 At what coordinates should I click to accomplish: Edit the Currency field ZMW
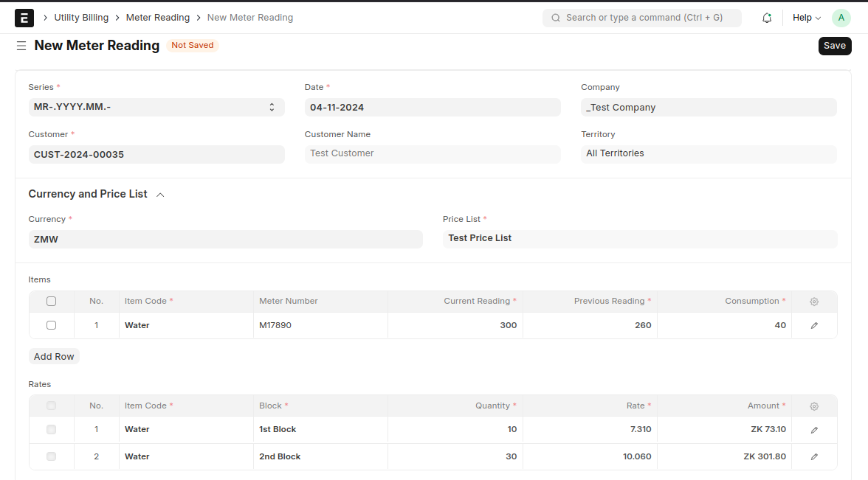[x=225, y=239]
